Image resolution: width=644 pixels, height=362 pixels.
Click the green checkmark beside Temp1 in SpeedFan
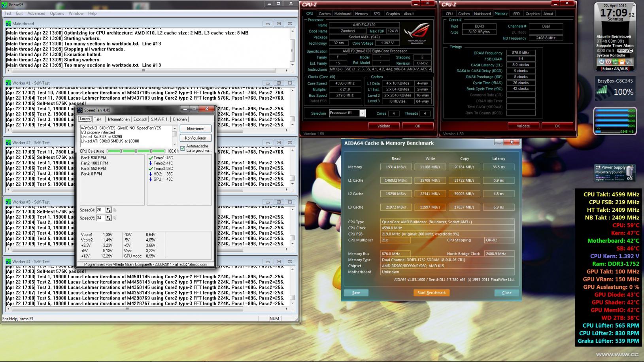[x=151, y=158]
